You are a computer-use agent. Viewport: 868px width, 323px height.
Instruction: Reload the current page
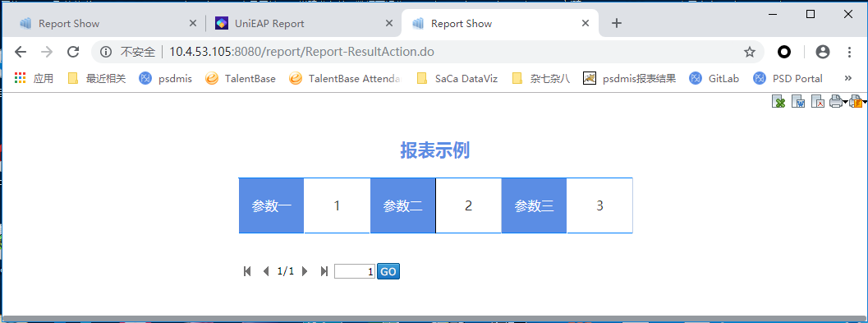72,52
